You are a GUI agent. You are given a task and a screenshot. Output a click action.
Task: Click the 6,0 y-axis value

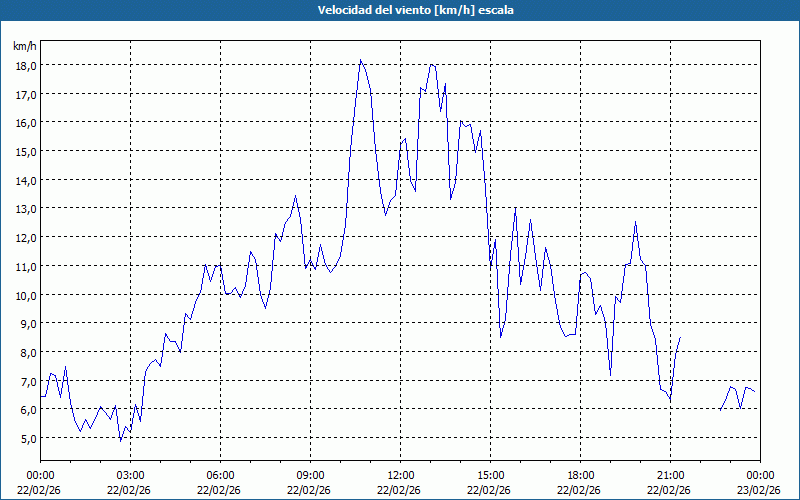[28, 410]
